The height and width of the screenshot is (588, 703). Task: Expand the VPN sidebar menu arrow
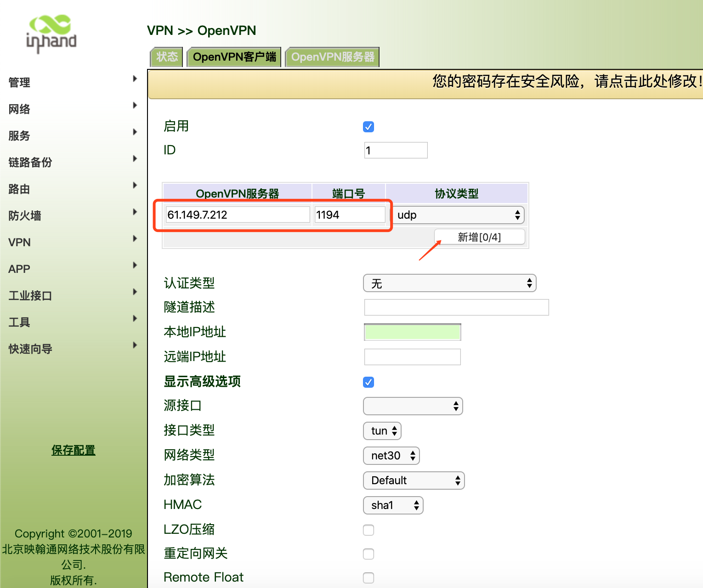point(135,238)
